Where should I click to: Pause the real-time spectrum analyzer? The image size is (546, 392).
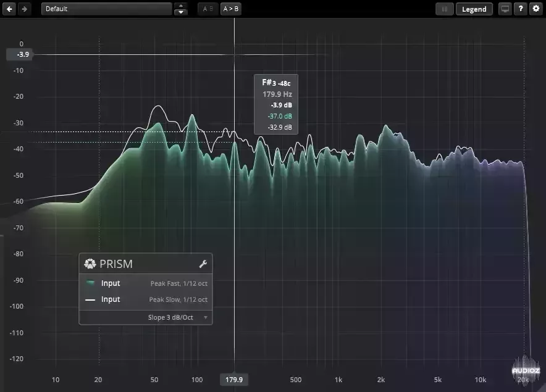pyautogui.click(x=444, y=9)
